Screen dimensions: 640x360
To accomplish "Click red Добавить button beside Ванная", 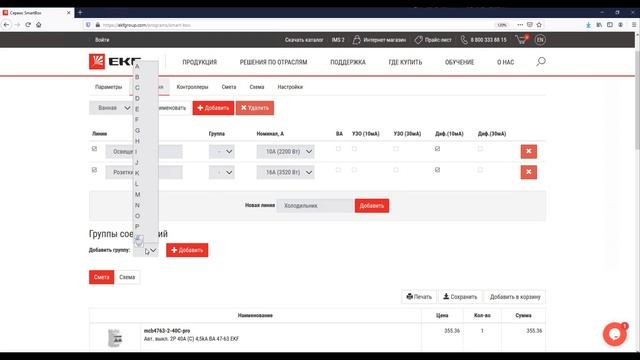I will pos(213,108).
